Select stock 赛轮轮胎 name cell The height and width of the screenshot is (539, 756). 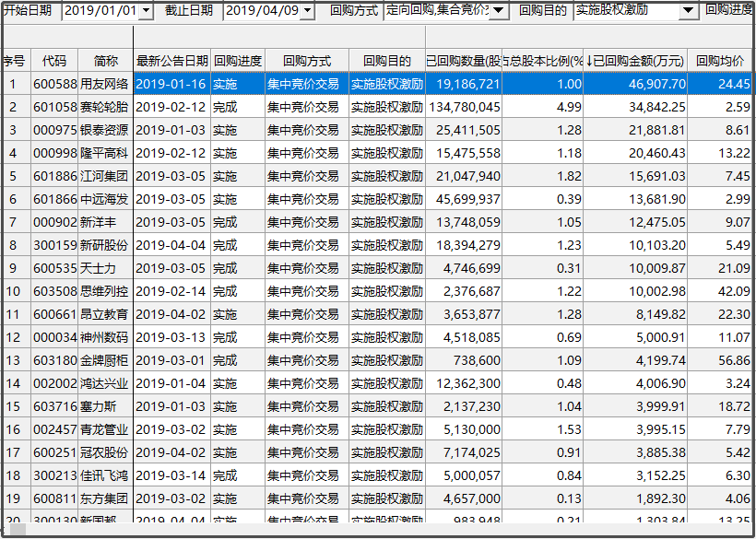tap(106, 107)
